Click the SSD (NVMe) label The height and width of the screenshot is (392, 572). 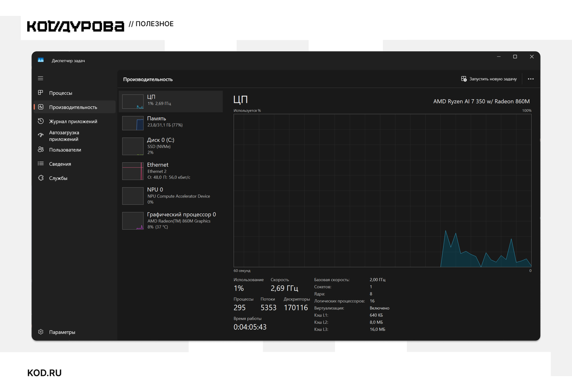click(159, 147)
